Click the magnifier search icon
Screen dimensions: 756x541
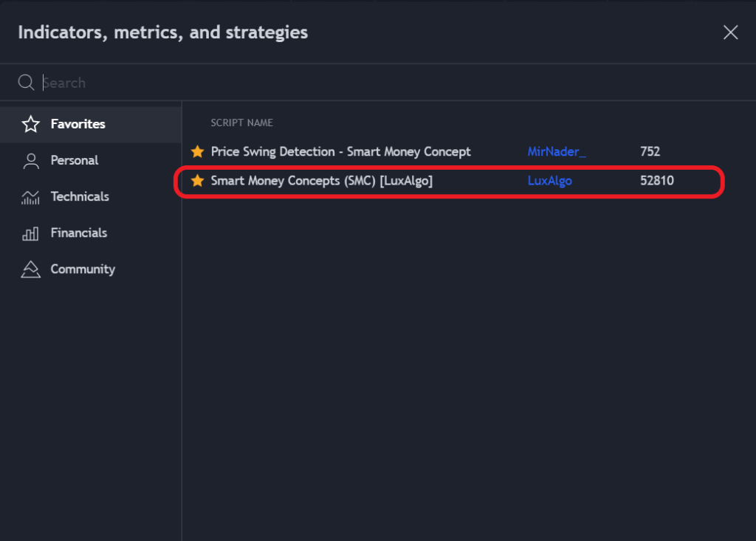click(x=26, y=82)
